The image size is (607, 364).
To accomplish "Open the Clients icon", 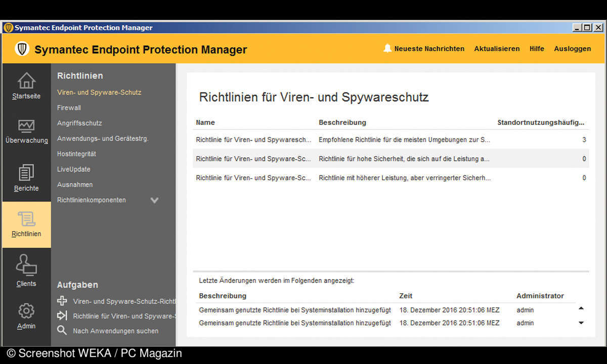I will pos(26,265).
